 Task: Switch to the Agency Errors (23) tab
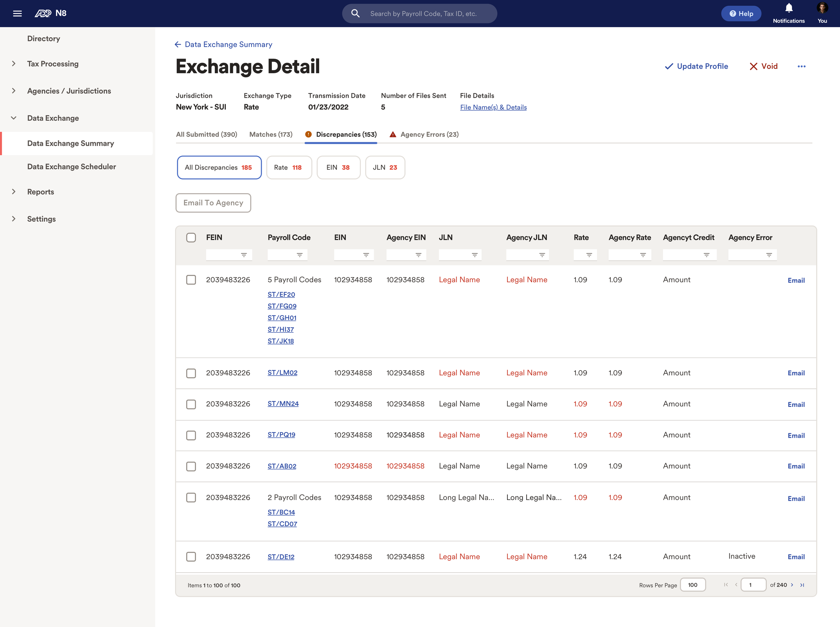coord(424,134)
